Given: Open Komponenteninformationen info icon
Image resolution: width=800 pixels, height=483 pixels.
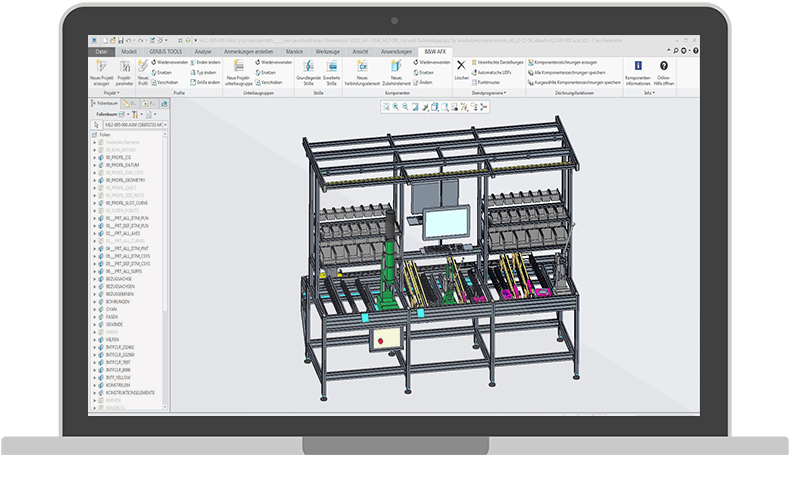Looking at the screenshot, I should pos(638,66).
